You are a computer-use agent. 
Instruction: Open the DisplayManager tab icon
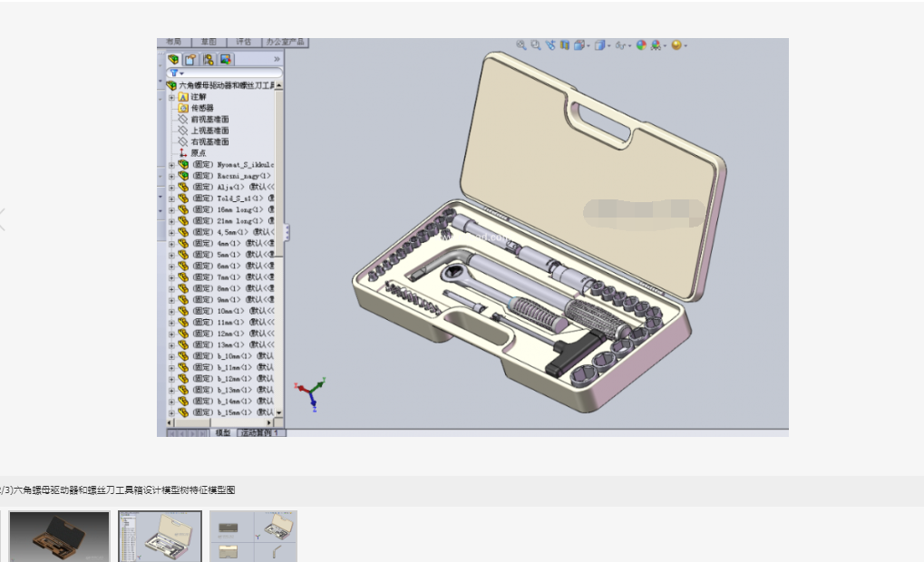(x=226, y=60)
